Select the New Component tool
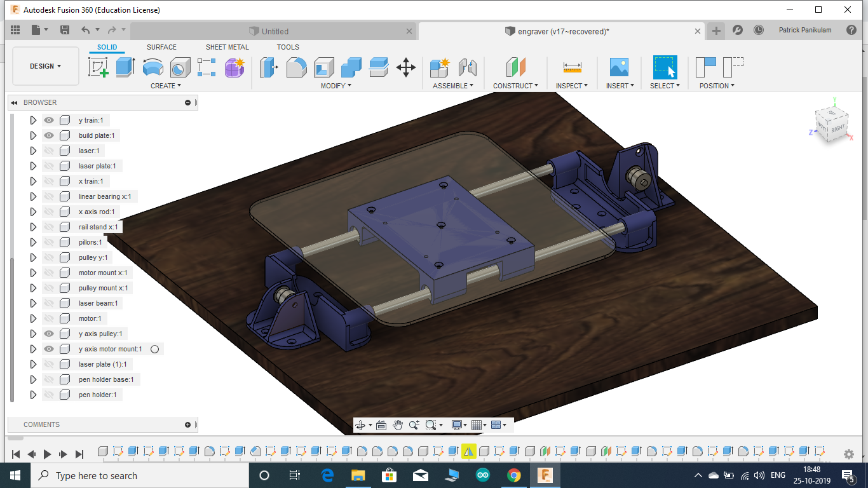Image resolution: width=868 pixels, height=488 pixels. coord(440,67)
